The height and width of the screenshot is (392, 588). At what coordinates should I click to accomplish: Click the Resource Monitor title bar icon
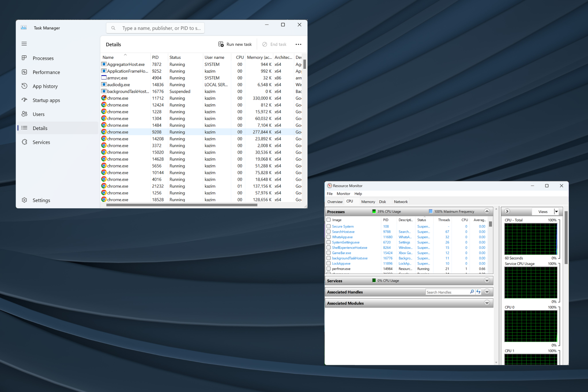point(330,186)
